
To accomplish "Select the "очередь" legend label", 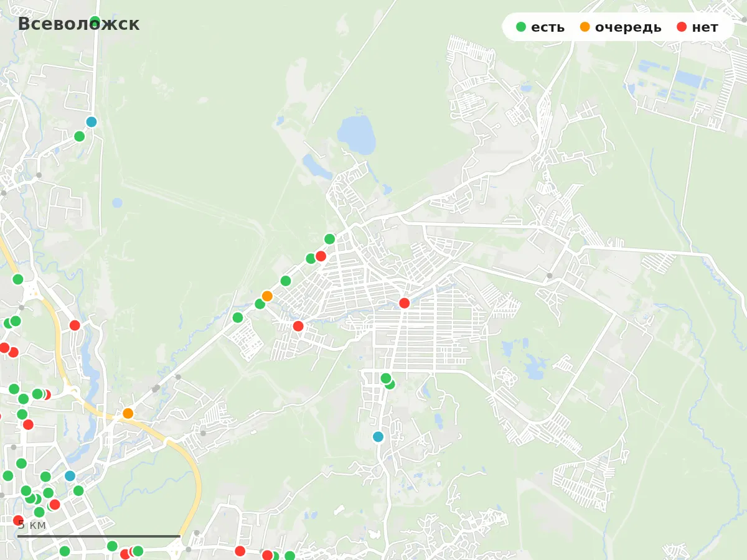I will (x=628, y=27).
